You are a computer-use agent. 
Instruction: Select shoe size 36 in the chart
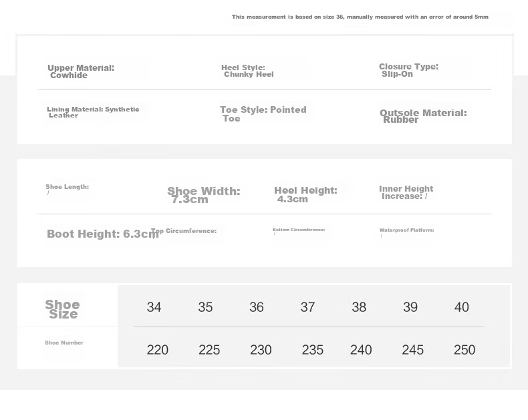[256, 307]
